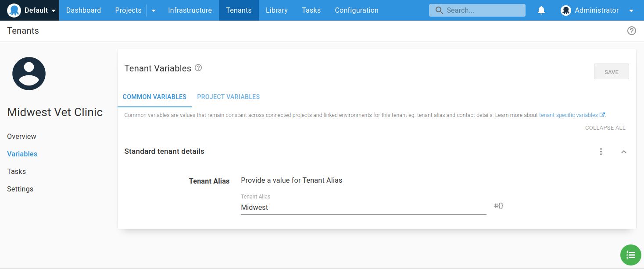Click the help icon next to Tenant Variables
This screenshot has height=269, width=644.
(198, 68)
